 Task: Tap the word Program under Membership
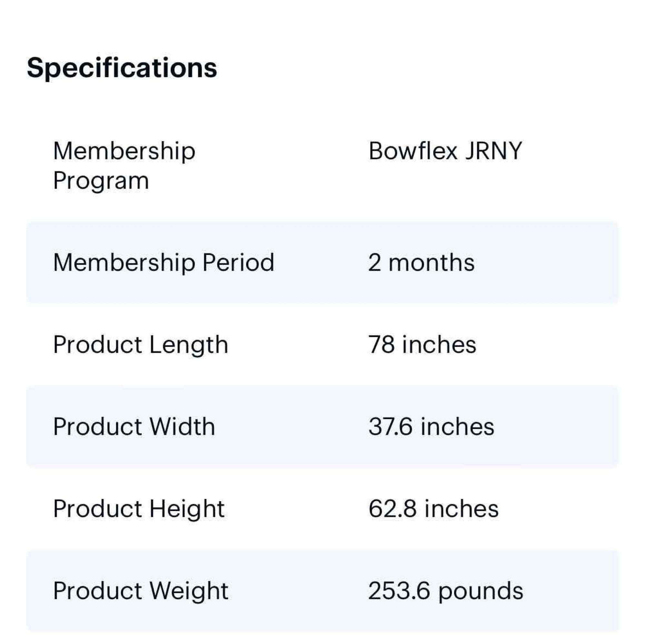tap(101, 181)
